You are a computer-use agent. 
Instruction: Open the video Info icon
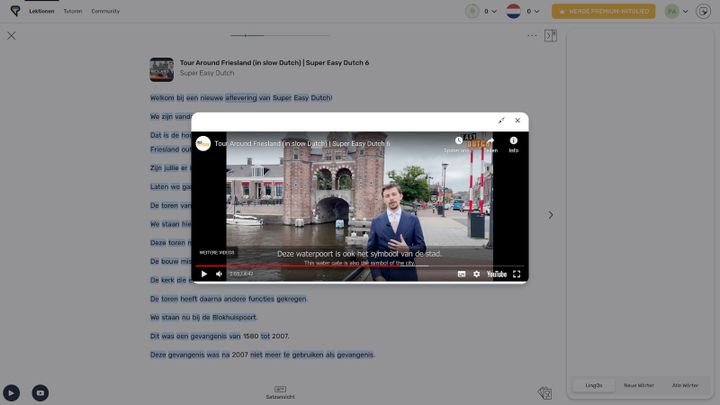pos(513,141)
